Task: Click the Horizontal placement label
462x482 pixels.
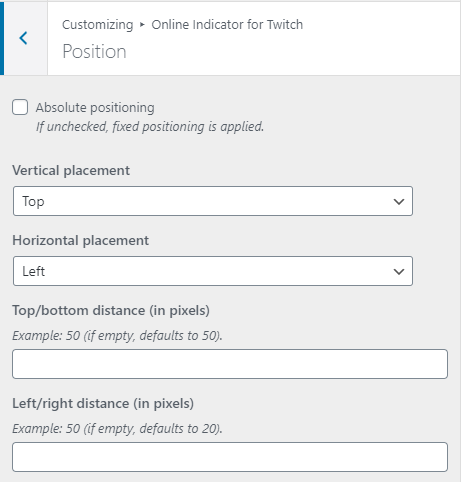Action: [81, 241]
